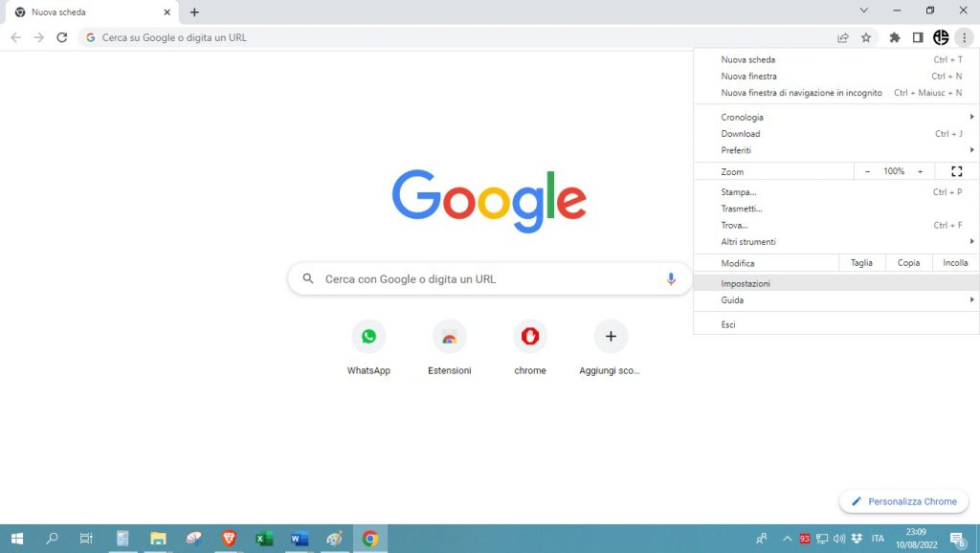Reload the page with the refresh icon
This screenshot has height=553, width=980.
61,37
